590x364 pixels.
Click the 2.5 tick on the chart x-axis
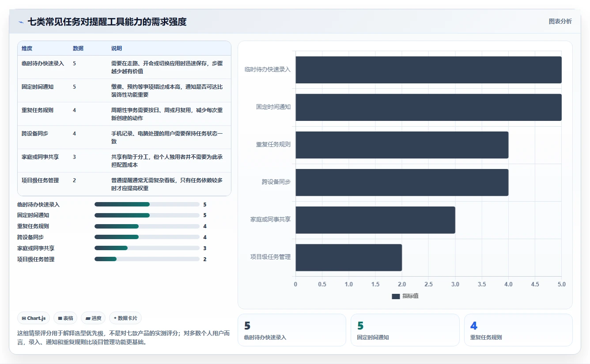[428, 284]
